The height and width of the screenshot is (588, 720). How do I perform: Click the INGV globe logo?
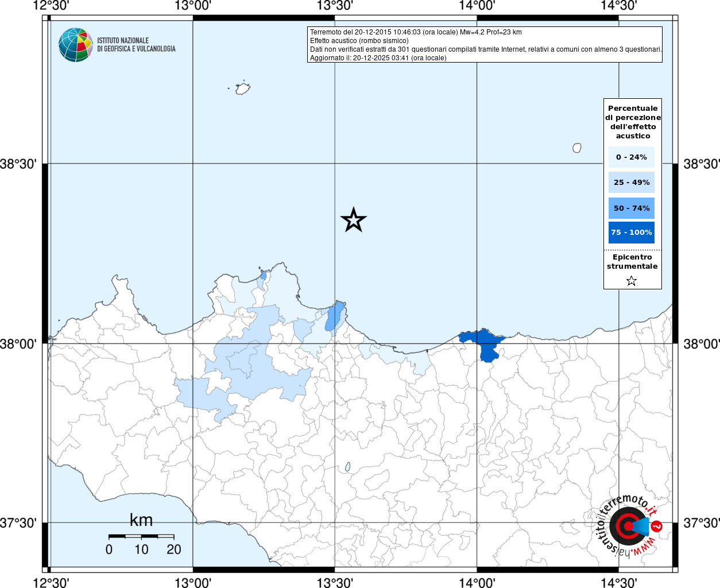[x=76, y=45]
